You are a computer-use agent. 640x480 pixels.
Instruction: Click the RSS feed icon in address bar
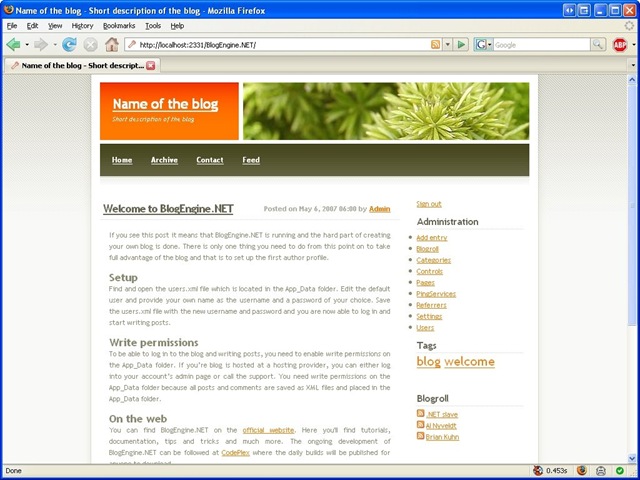(x=436, y=44)
